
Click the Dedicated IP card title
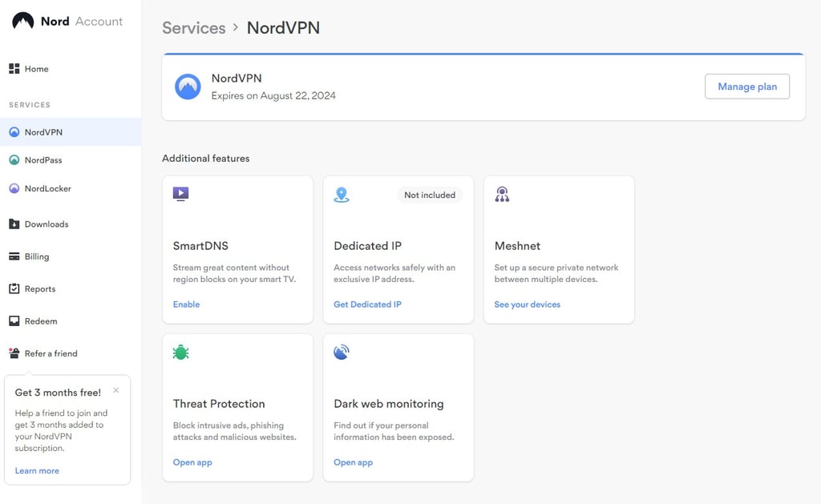click(367, 245)
